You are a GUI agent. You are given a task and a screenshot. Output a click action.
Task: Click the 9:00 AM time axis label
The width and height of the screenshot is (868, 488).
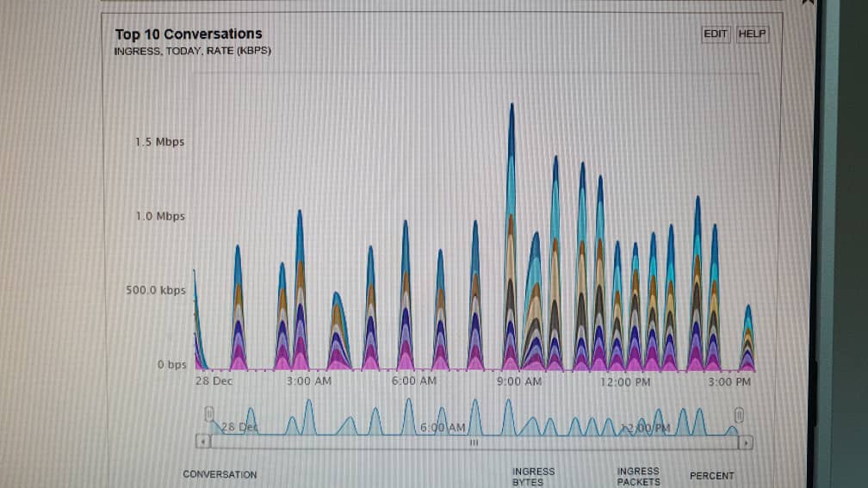click(519, 382)
